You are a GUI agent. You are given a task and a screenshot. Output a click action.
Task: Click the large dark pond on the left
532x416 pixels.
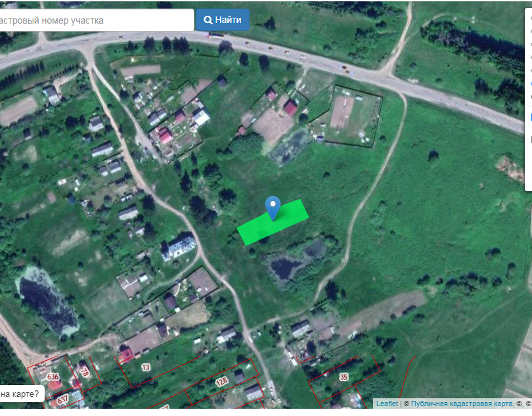(47, 303)
